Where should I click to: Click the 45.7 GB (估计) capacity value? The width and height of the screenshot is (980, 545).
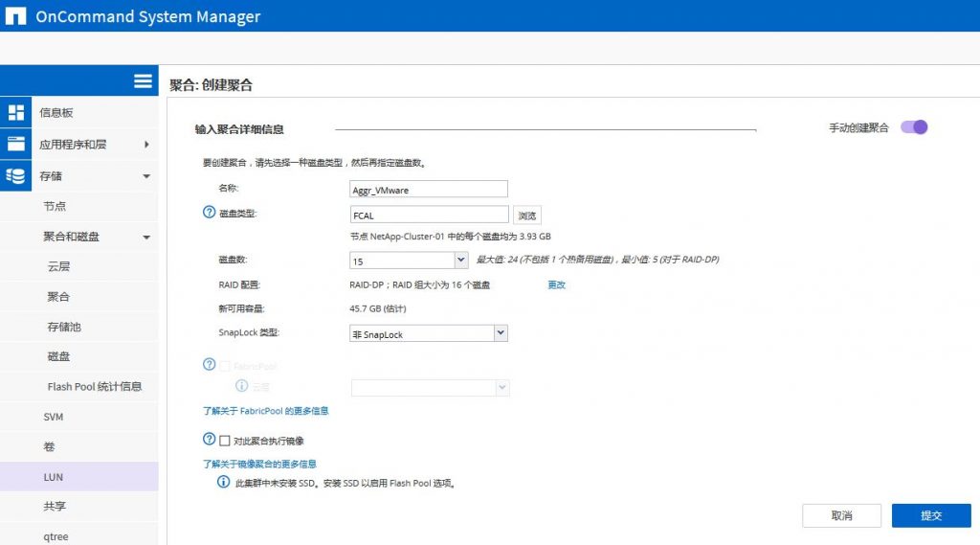coord(377,308)
